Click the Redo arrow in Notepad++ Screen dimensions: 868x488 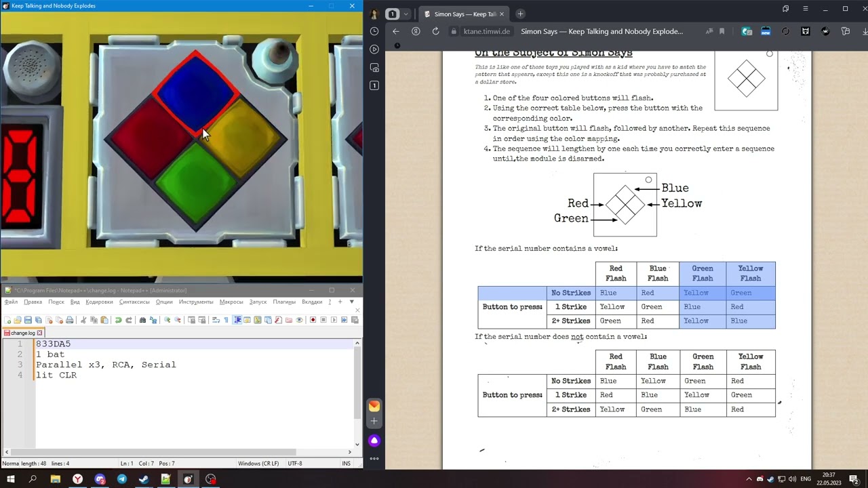[x=129, y=320]
